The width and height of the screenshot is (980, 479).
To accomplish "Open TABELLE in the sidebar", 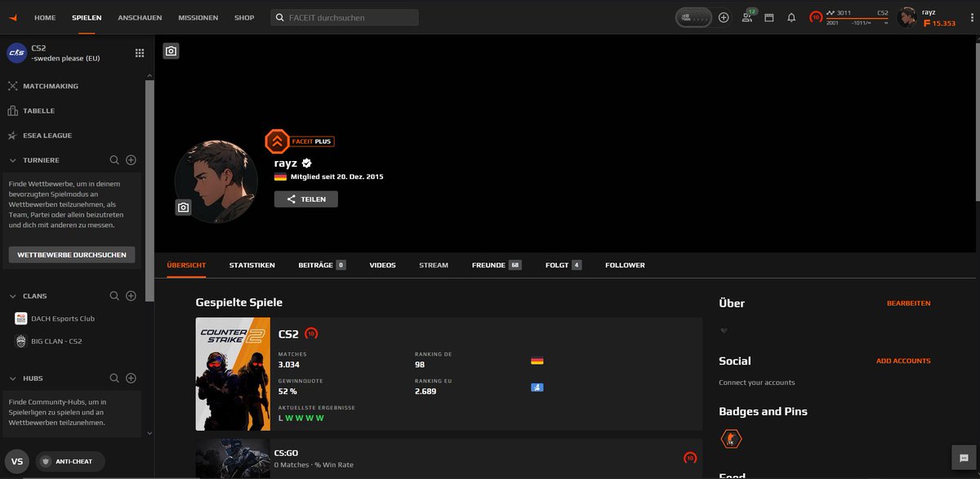I will click(x=38, y=110).
